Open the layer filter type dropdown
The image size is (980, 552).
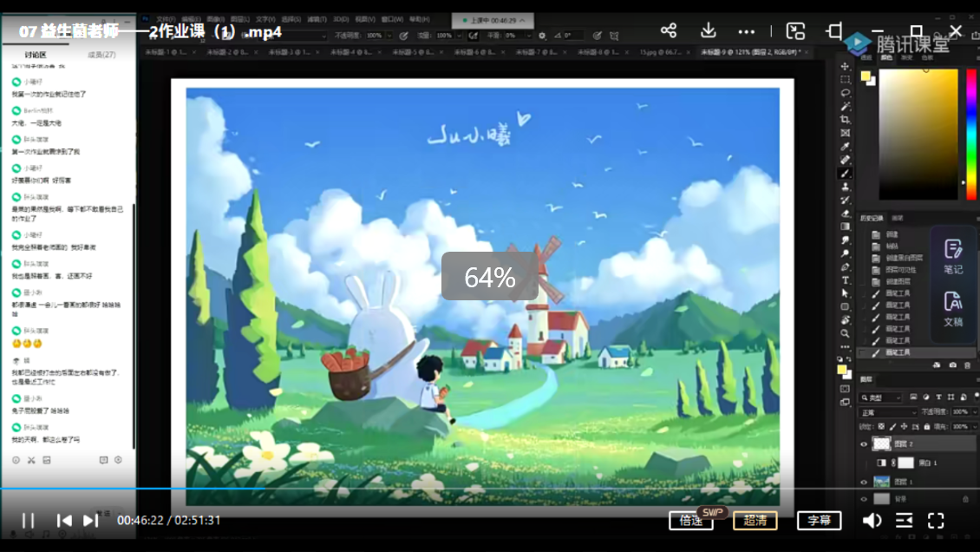point(881,398)
